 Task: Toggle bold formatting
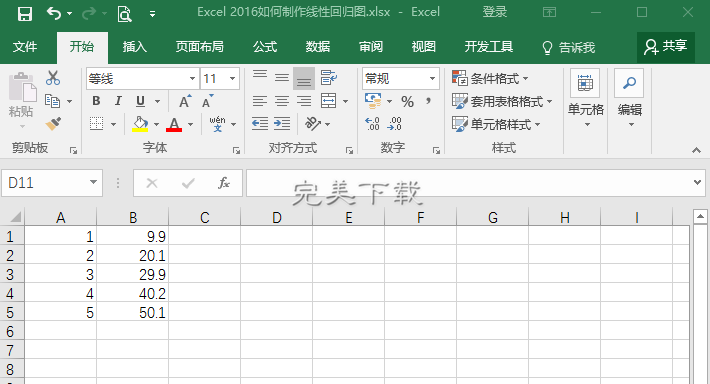(96, 101)
